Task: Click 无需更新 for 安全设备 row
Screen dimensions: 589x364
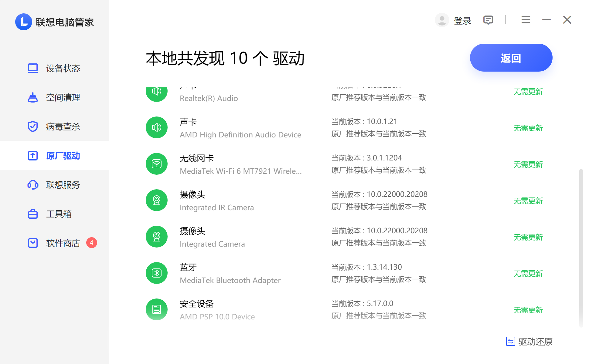Action: coord(528,310)
